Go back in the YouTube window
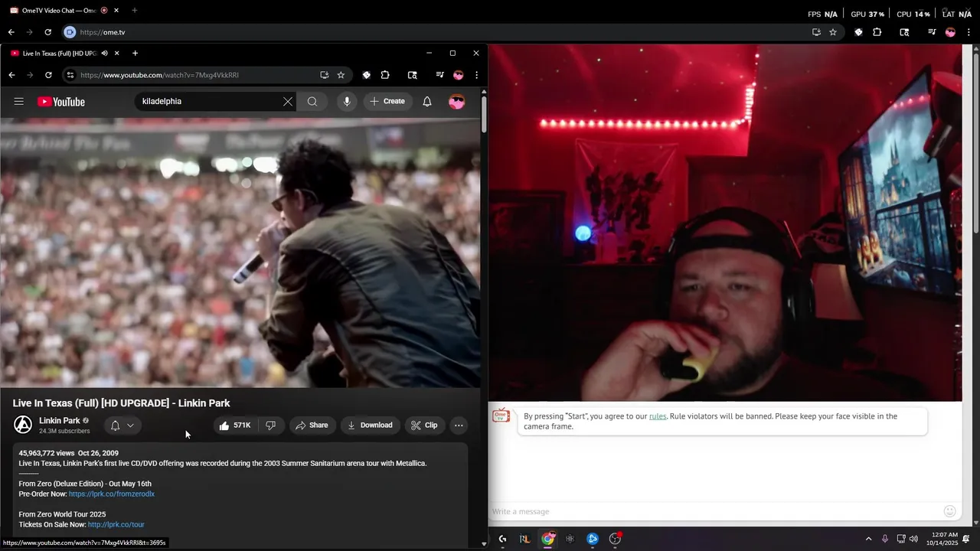Viewport: 980px width, 551px height. tap(11, 75)
